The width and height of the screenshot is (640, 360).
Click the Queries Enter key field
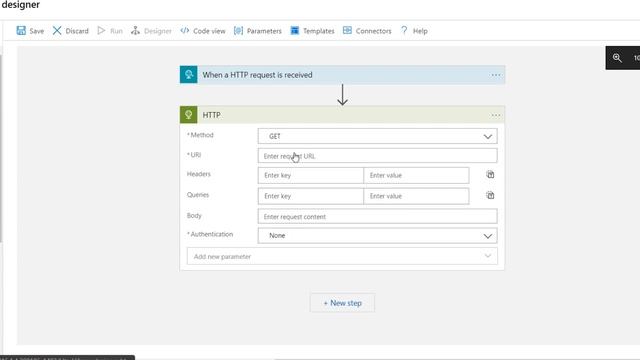click(x=311, y=196)
